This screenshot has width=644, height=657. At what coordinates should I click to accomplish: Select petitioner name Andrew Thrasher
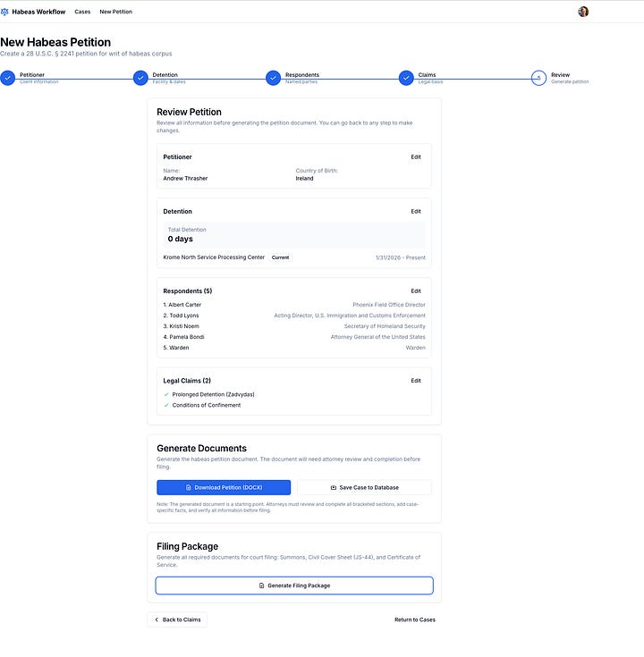pos(185,178)
